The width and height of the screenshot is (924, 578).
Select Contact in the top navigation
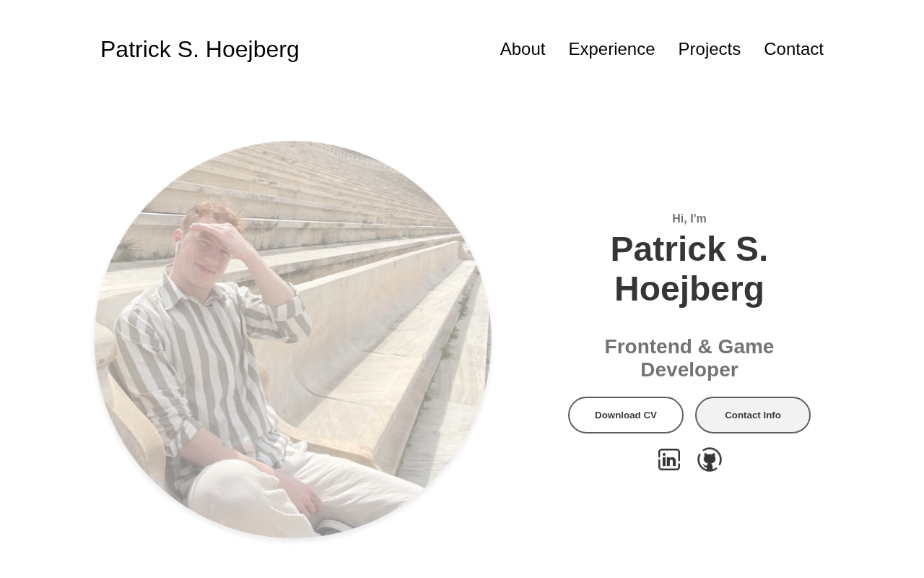point(793,48)
